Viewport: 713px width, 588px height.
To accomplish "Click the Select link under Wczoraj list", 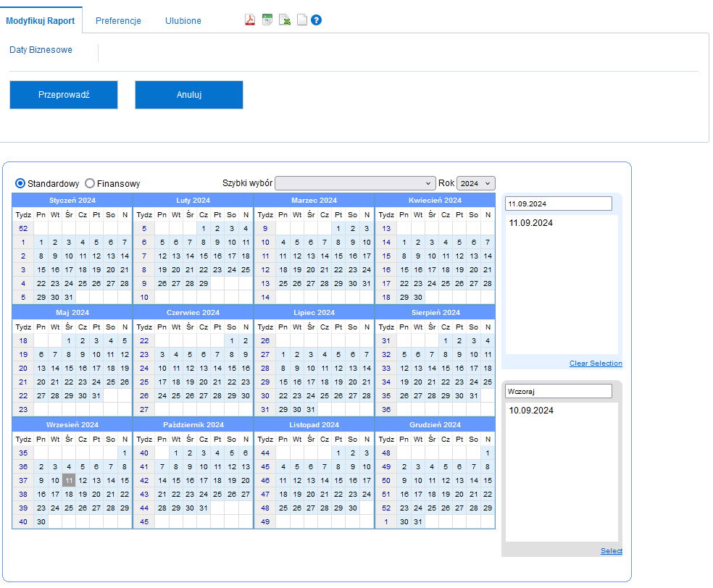I will 611,551.
